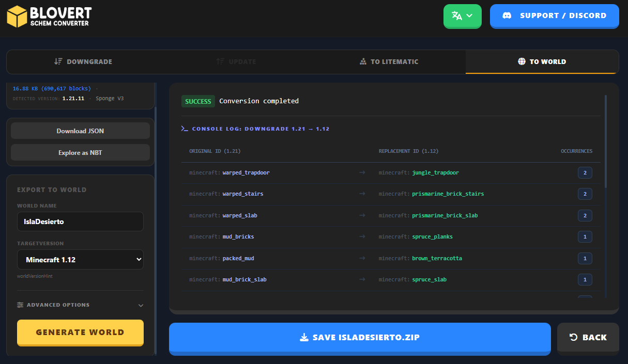Select the To World tab

[x=542, y=61]
